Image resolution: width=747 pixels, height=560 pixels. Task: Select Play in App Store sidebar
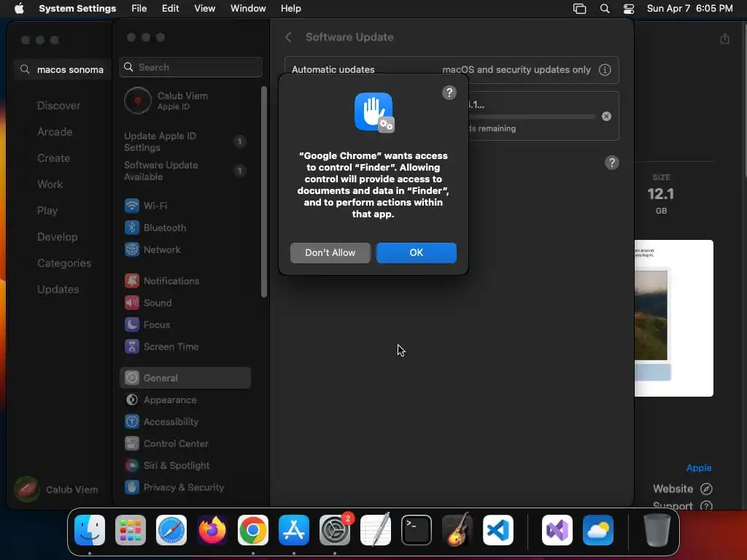tap(47, 211)
